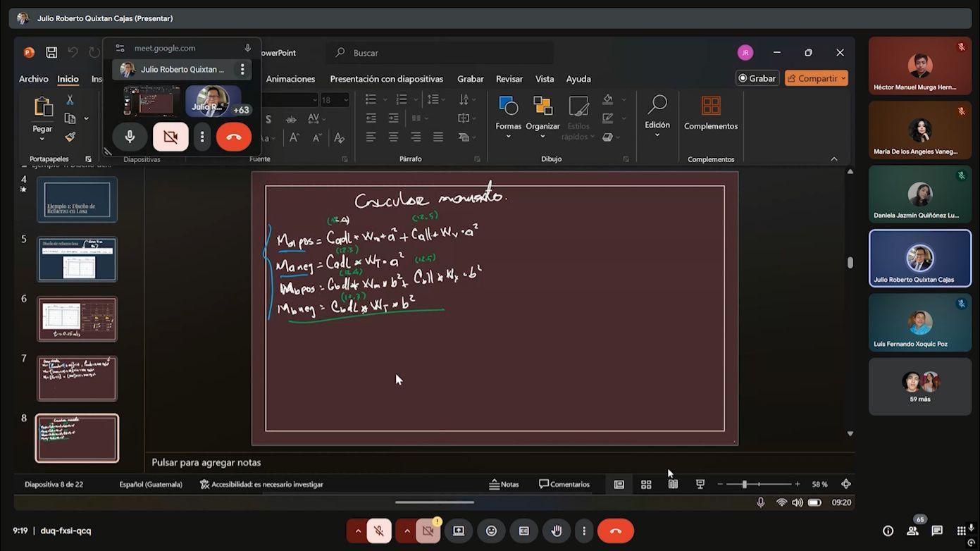
Task: Switch to Slide Sorter view icon
Action: [x=646, y=485]
